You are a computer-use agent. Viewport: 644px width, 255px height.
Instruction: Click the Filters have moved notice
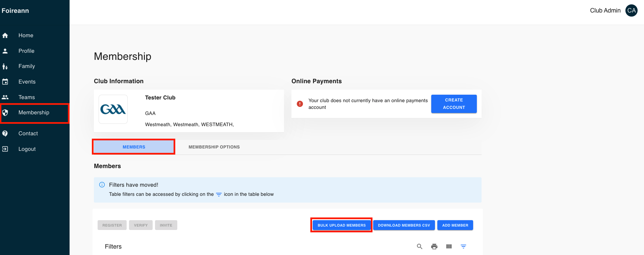pyautogui.click(x=288, y=190)
